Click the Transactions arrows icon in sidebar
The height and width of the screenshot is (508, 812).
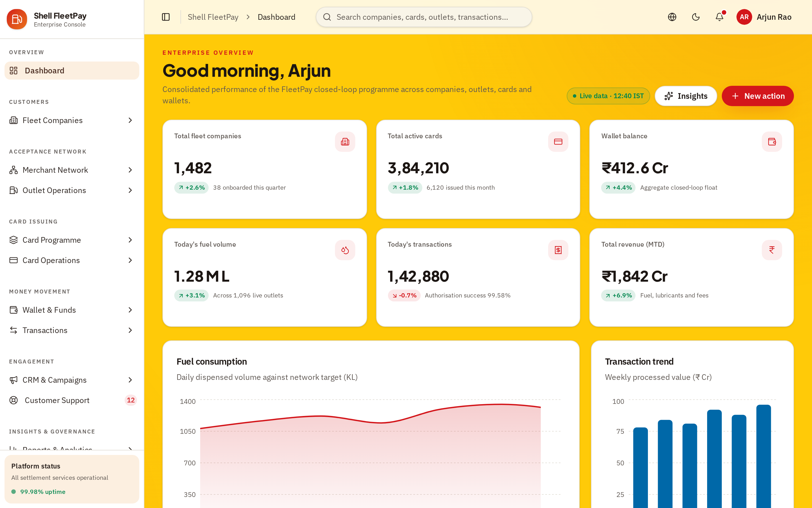point(14,330)
